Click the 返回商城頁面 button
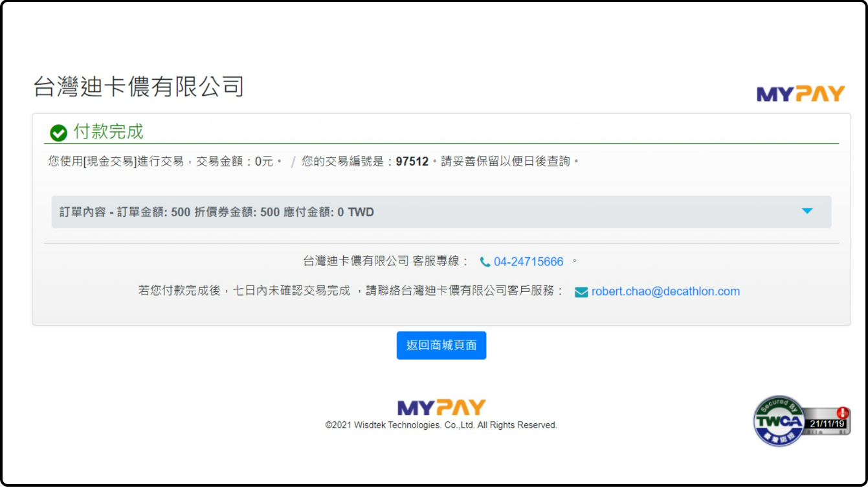868x488 pixels. point(441,345)
